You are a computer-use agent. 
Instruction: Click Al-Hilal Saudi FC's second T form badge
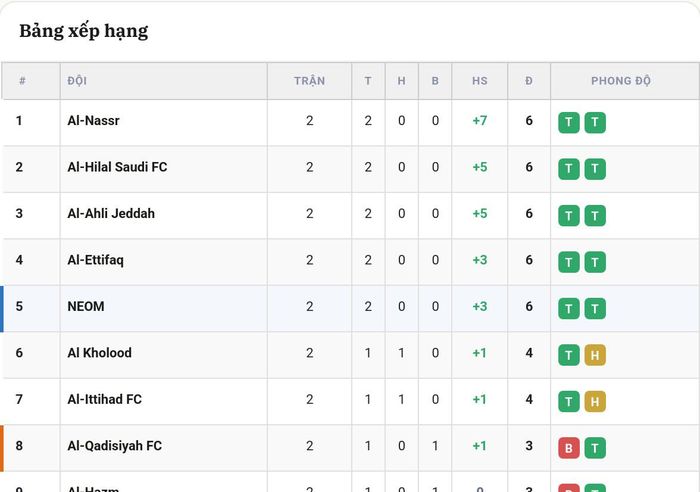tap(595, 169)
